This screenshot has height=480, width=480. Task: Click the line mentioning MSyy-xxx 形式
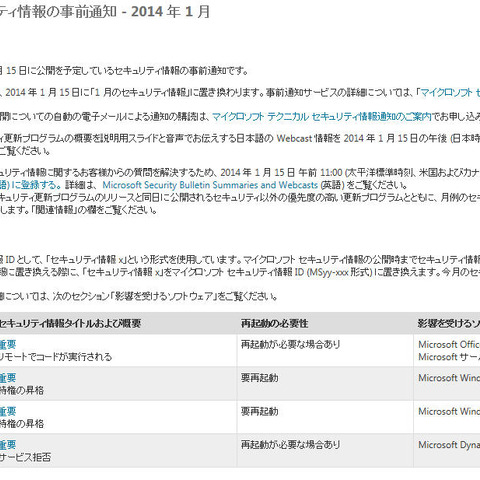coord(240,272)
